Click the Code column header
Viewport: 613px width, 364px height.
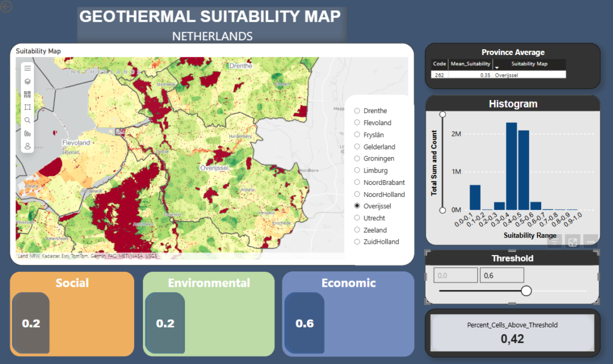point(439,63)
